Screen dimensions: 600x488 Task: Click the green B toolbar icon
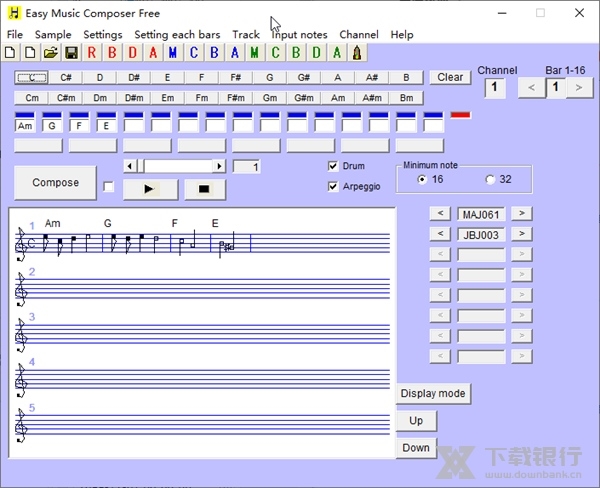pos(296,52)
